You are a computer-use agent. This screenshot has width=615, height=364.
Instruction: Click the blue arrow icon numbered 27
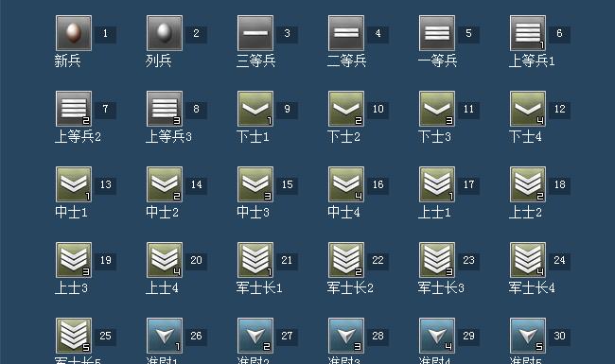[255, 336]
